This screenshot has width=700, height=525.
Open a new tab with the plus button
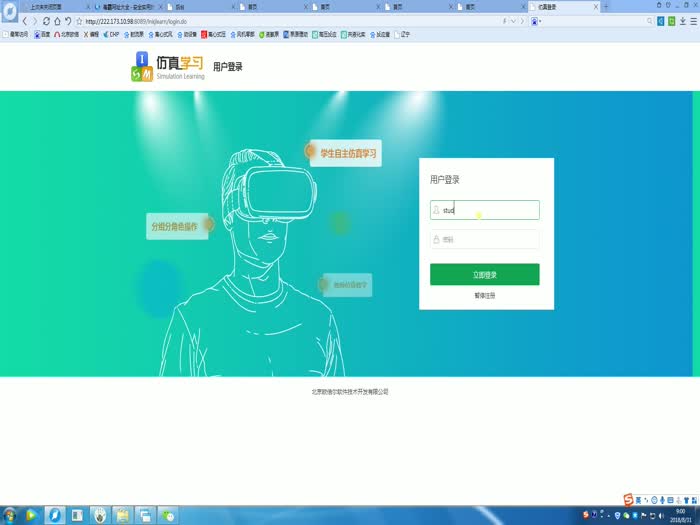click(x=606, y=7)
